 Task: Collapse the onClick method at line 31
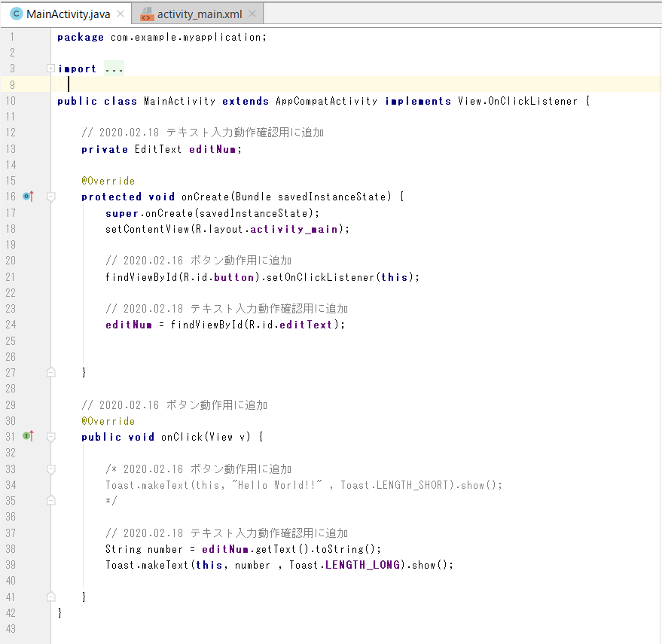pyautogui.click(x=51, y=437)
